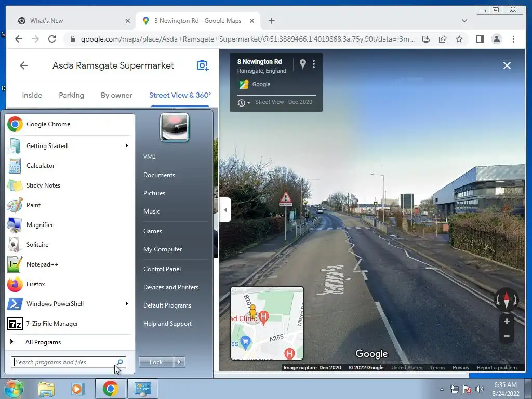This screenshot has height=399, width=532.
Task: Open File Explorer from the taskbar
Action: tap(46, 389)
